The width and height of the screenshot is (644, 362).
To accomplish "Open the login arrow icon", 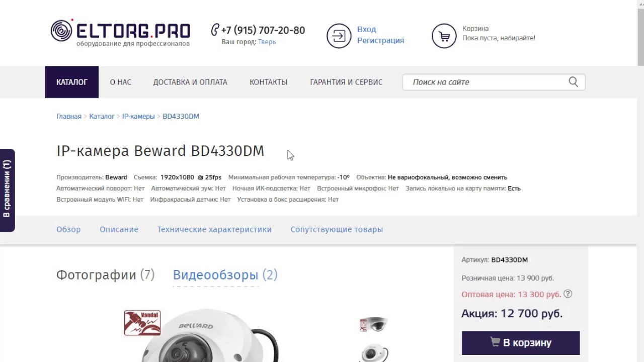I will tap(339, 36).
